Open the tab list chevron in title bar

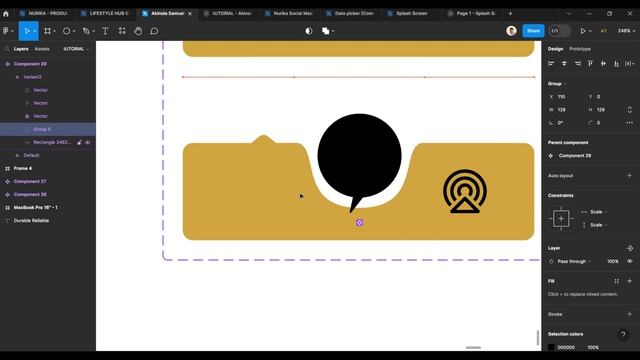[x=569, y=13]
